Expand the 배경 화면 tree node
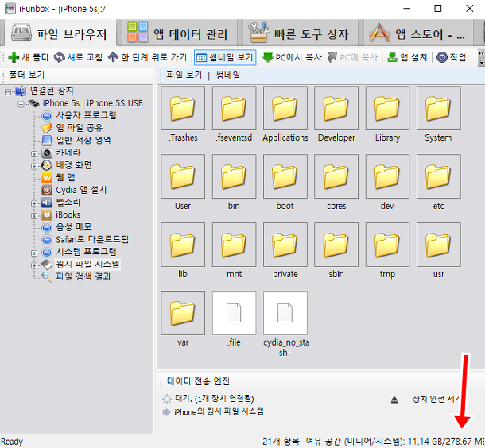The height and width of the screenshot is (448, 485). [x=34, y=166]
